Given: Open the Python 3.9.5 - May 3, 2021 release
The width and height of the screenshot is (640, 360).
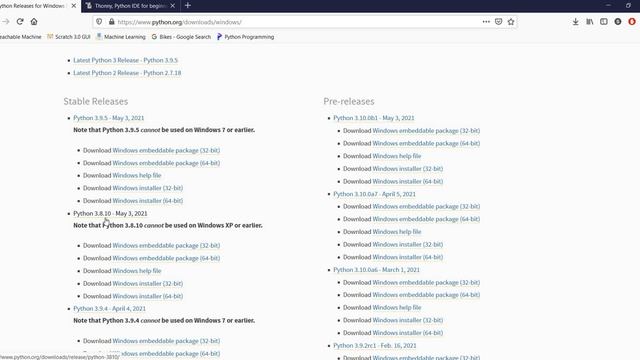Looking at the screenshot, I should point(109,118).
